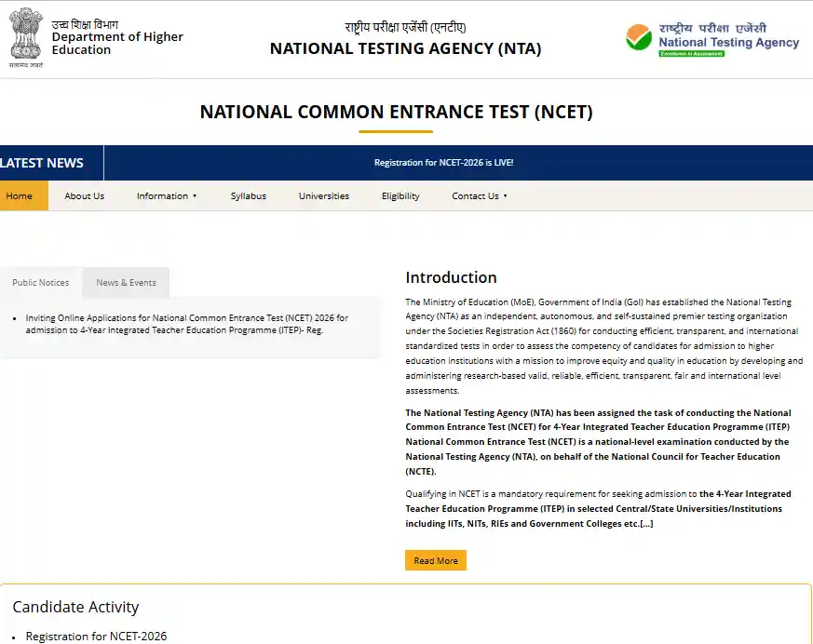Open the Contact Us dropdown menu
Screen dimensions: 813x644
(475, 196)
